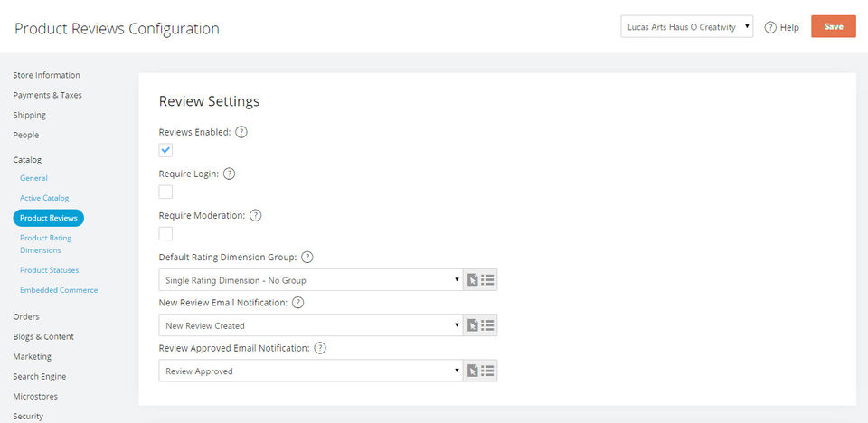Screen dimensions: 868x423
Task: Select the Catalog section in the sidebar
Action: [x=27, y=159]
